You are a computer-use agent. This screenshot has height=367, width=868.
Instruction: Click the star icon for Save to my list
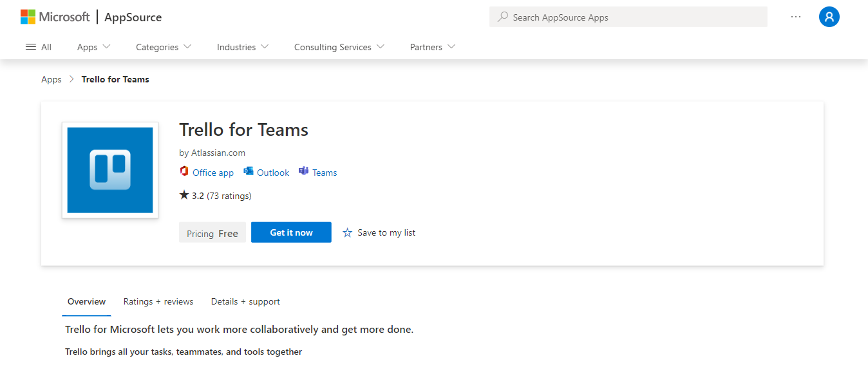pos(347,232)
